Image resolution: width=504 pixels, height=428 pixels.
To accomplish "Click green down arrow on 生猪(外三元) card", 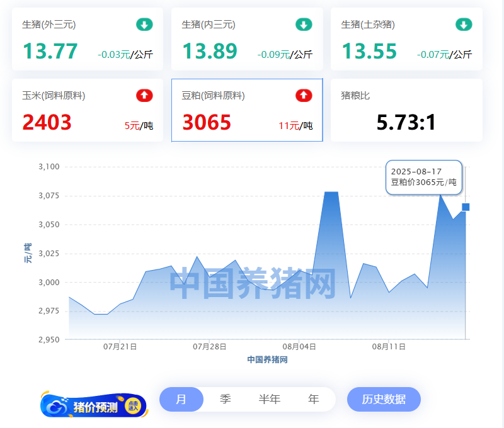I will (x=144, y=25).
